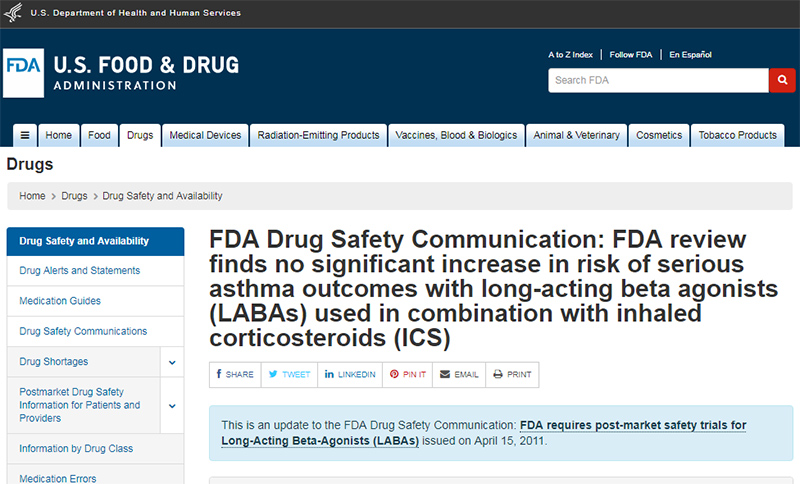The width and height of the screenshot is (800, 484).
Task: Select Drug Safety and Availability sidebar header
Action: tap(95, 241)
